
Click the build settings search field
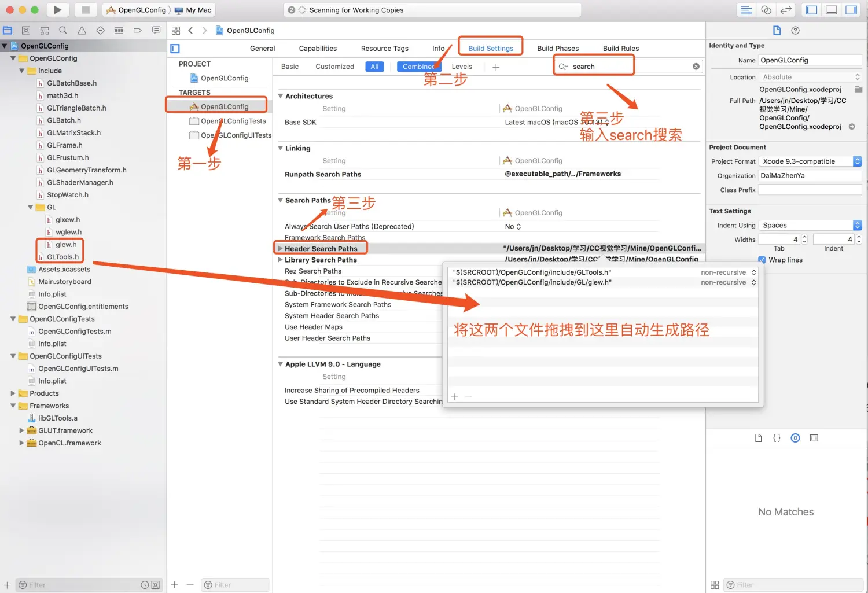click(x=628, y=67)
